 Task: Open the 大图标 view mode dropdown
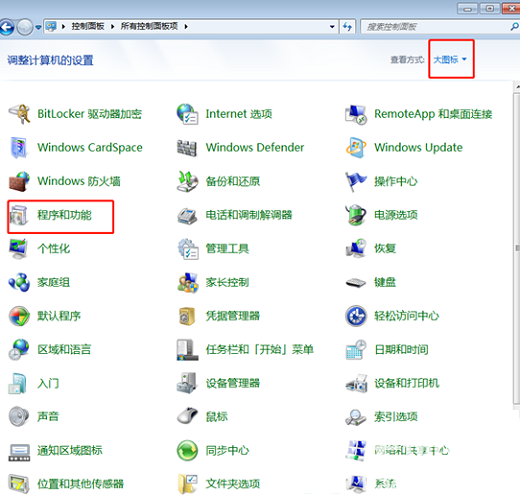450,60
